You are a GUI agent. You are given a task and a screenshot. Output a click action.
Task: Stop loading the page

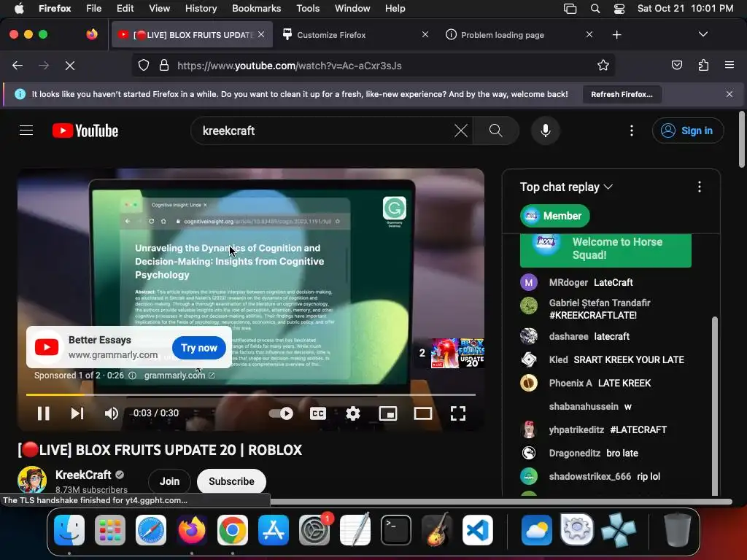click(70, 65)
